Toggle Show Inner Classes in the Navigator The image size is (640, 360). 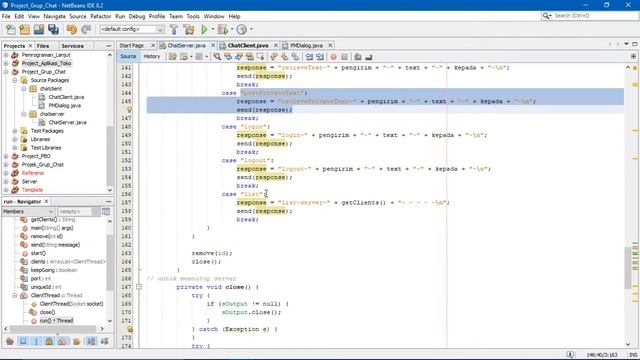pyautogui.click(x=62, y=341)
